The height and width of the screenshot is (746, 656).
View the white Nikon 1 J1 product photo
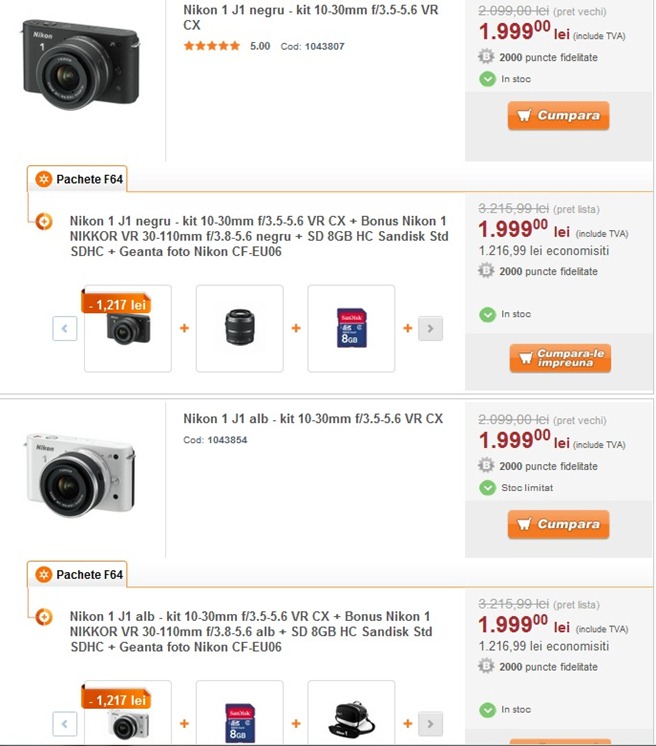point(80,475)
